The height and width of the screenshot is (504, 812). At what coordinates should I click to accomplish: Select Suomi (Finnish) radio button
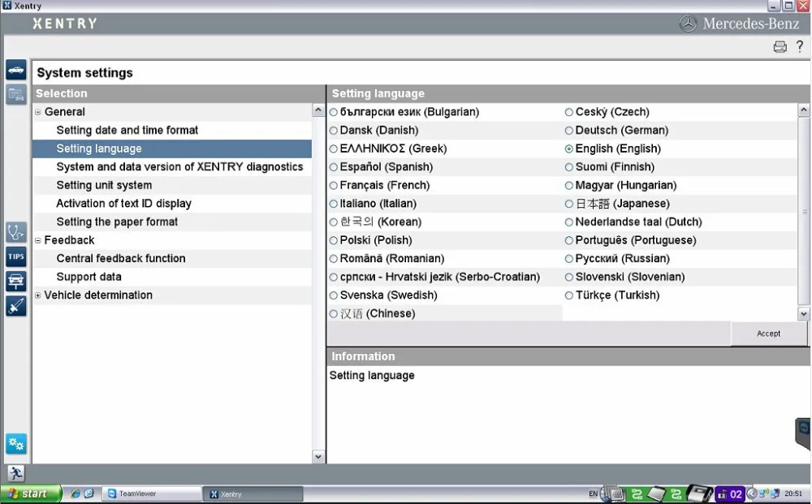pos(568,167)
